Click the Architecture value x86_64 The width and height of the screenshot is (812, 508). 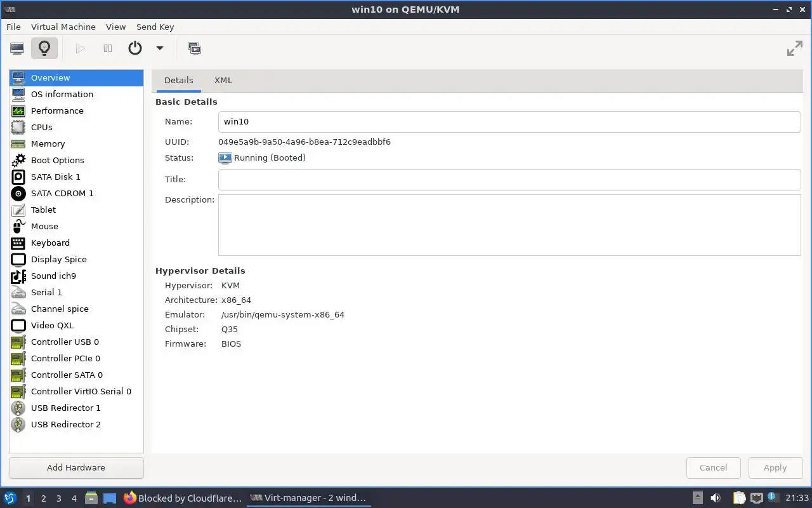(236, 300)
